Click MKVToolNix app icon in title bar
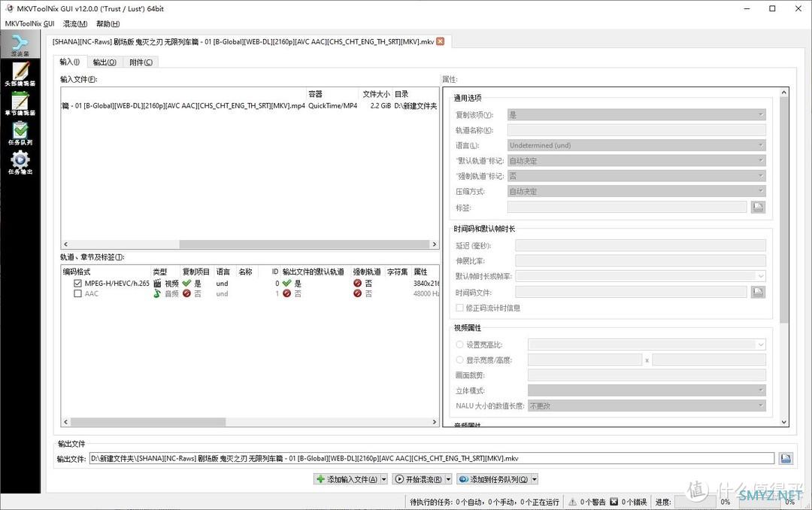Screen dimensions: 812x510 tap(9, 8)
